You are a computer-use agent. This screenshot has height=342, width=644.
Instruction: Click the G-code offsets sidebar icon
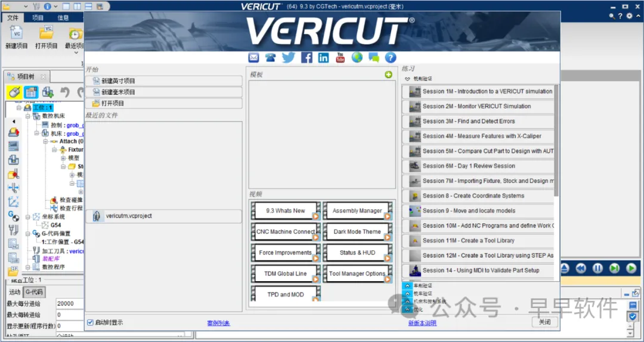click(x=13, y=216)
